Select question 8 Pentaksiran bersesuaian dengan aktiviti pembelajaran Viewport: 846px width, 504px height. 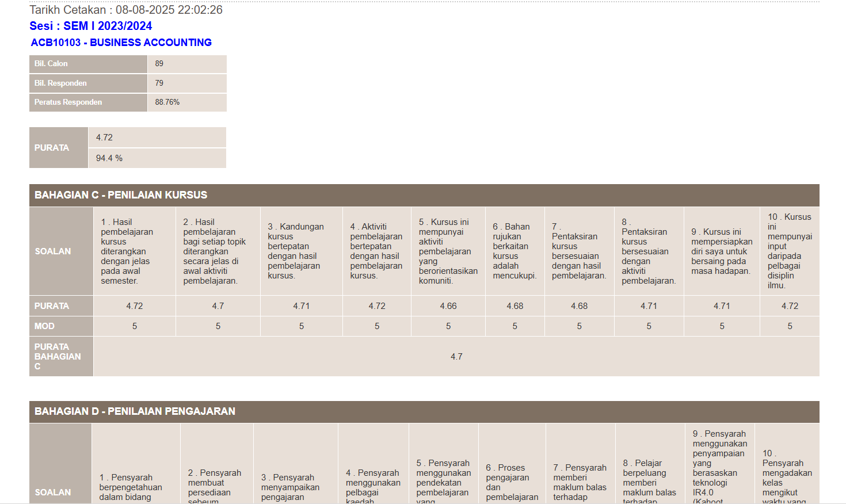[649, 251]
